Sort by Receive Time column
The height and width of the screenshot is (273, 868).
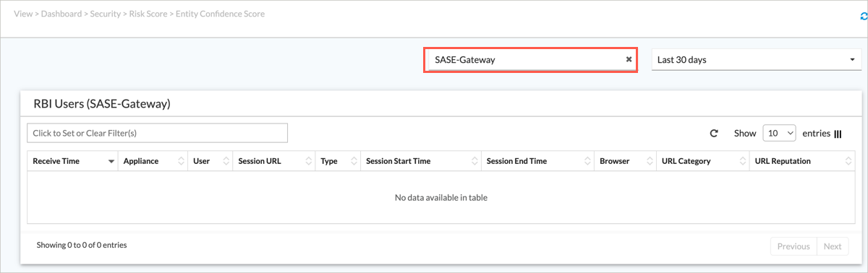72,161
